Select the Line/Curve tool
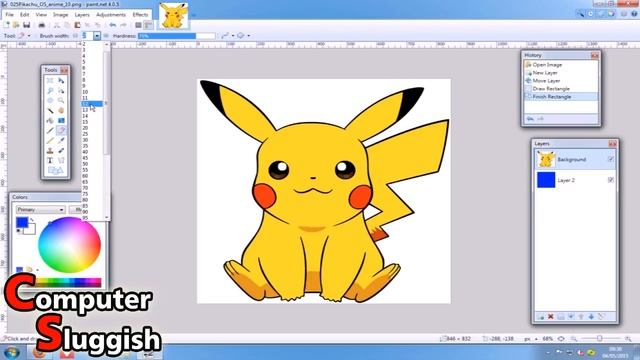Image resolution: width=640 pixels, height=360 pixels. pyautogui.click(x=61, y=160)
